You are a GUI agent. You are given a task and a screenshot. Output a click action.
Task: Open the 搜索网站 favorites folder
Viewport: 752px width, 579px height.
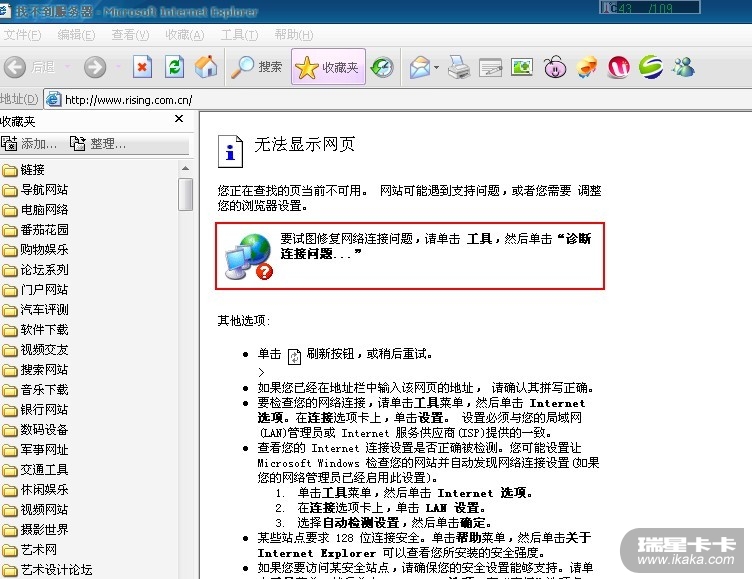pos(35,370)
